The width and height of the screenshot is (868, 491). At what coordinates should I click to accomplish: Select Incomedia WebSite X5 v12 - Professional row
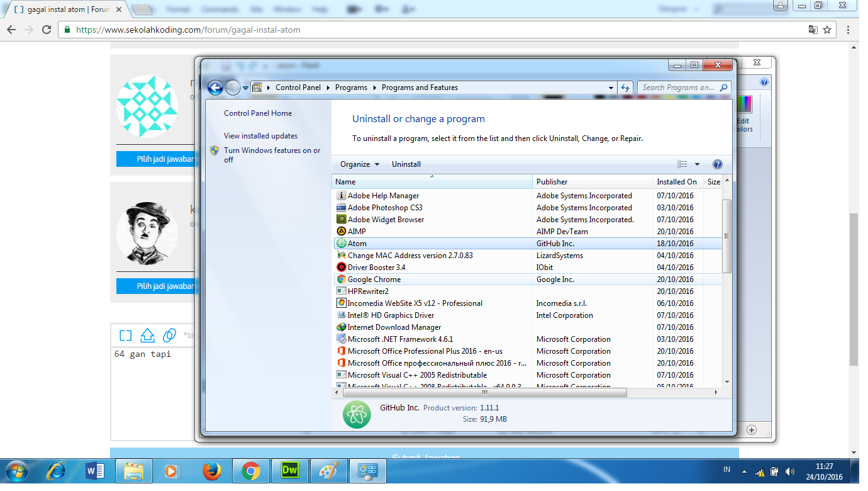coord(527,303)
